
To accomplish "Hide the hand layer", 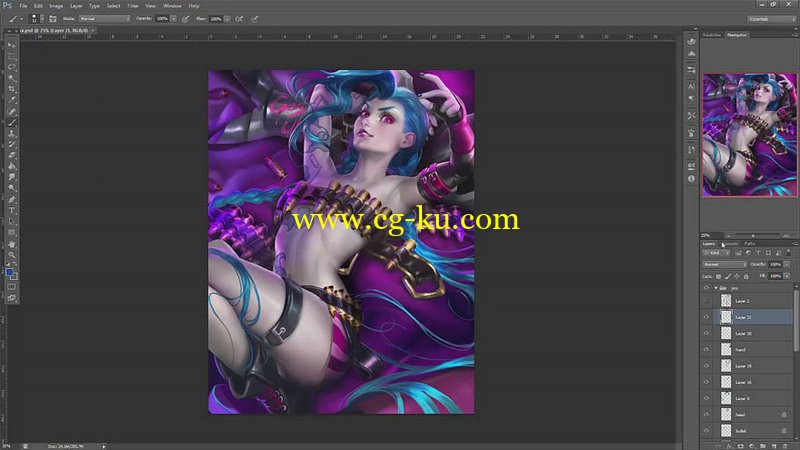I will (707, 350).
